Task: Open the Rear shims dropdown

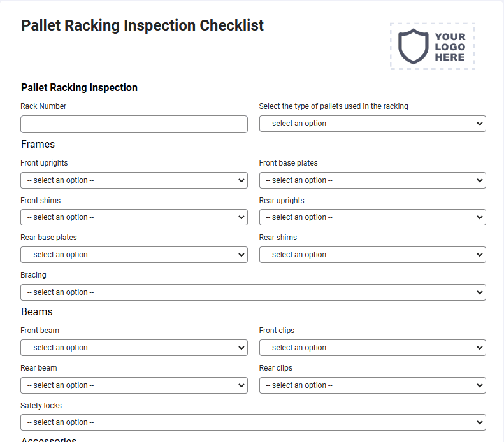Action: (373, 255)
